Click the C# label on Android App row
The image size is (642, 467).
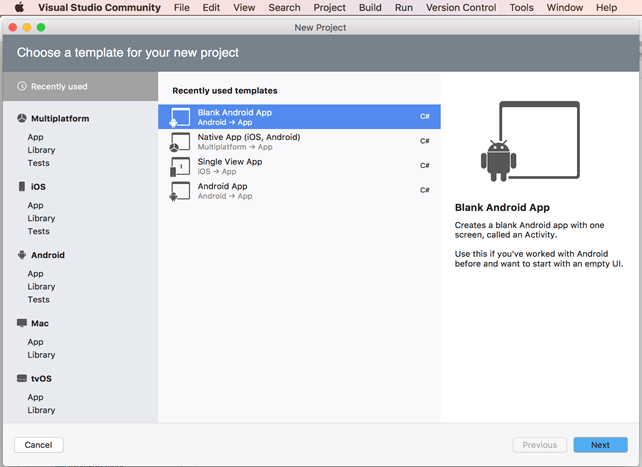click(x=425, y=190)
